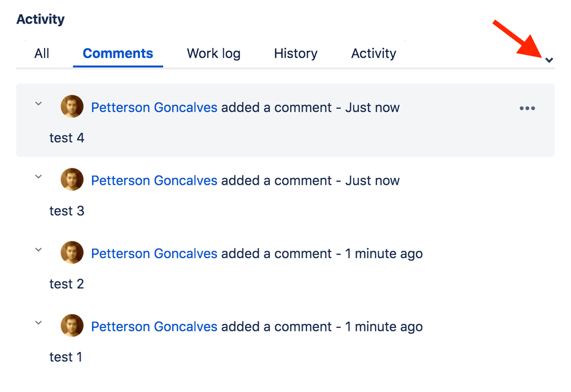Click Petterson Goncalves link on test 2 comment

(153, 253)
